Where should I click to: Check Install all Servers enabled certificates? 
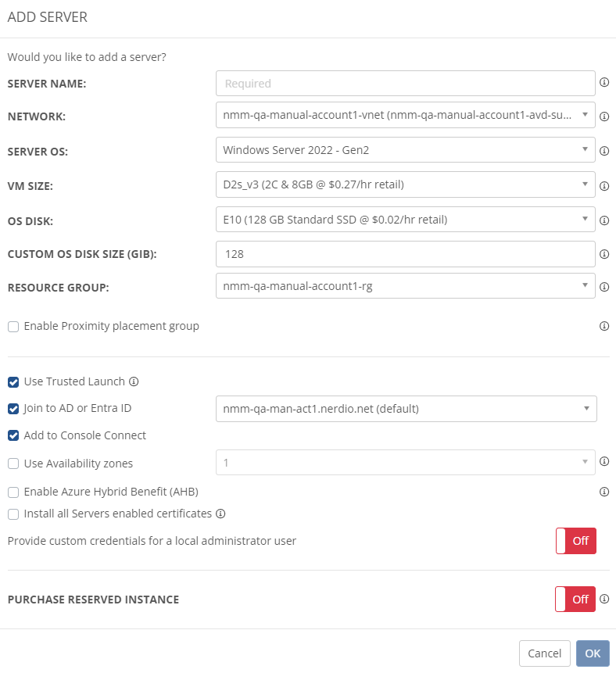click(x=12, y=514)
